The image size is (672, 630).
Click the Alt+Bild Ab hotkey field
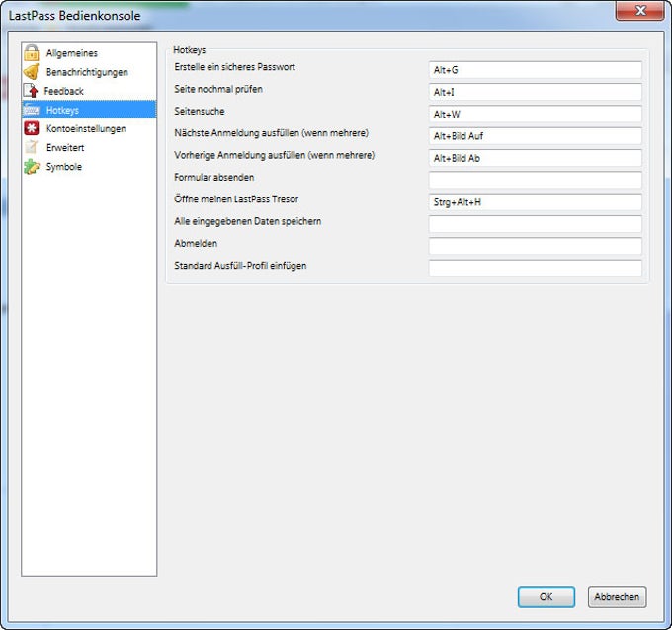pyautogui.click(x=535, y=158)
